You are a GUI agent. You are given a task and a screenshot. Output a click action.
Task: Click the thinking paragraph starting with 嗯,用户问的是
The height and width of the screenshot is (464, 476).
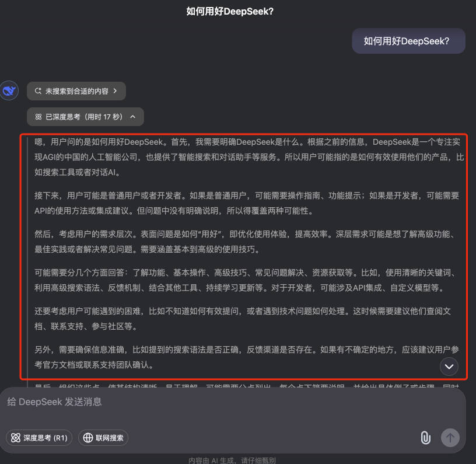point(249,157)
